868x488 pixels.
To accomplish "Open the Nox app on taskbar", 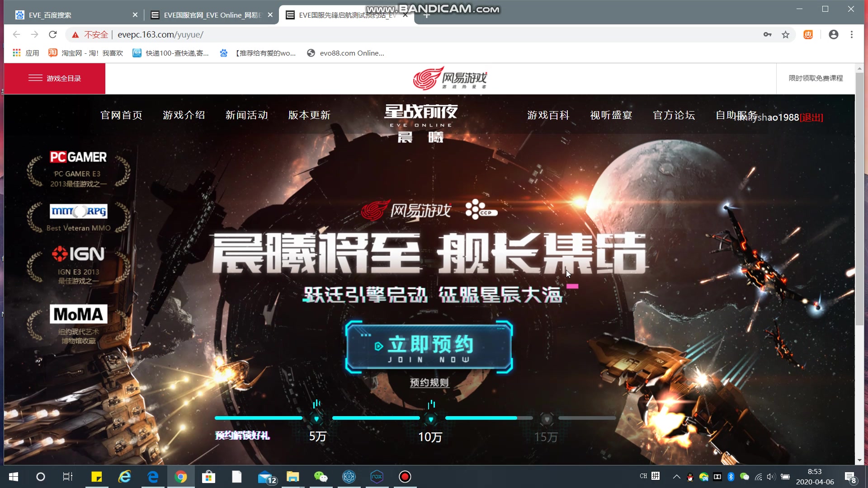I will (377, 477).
